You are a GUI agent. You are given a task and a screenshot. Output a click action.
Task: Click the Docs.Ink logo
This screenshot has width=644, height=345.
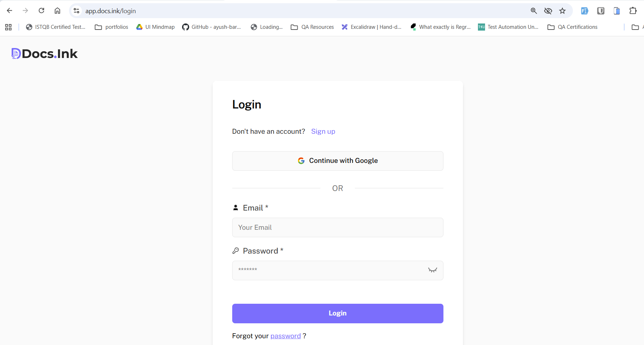point(44,54)
